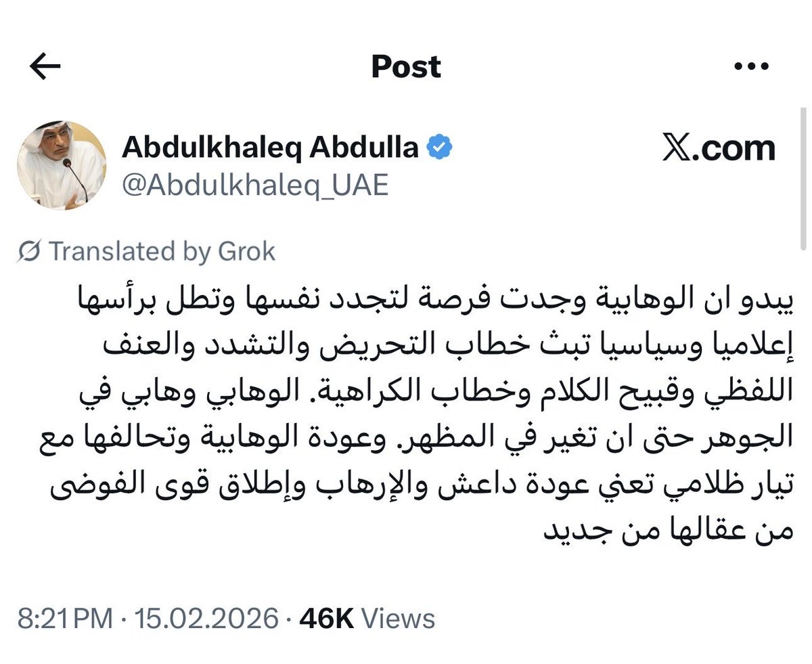Open Abdulkhaleq Abdulla's profile avatar
The image size is (812, 664).
pos(62,164)
